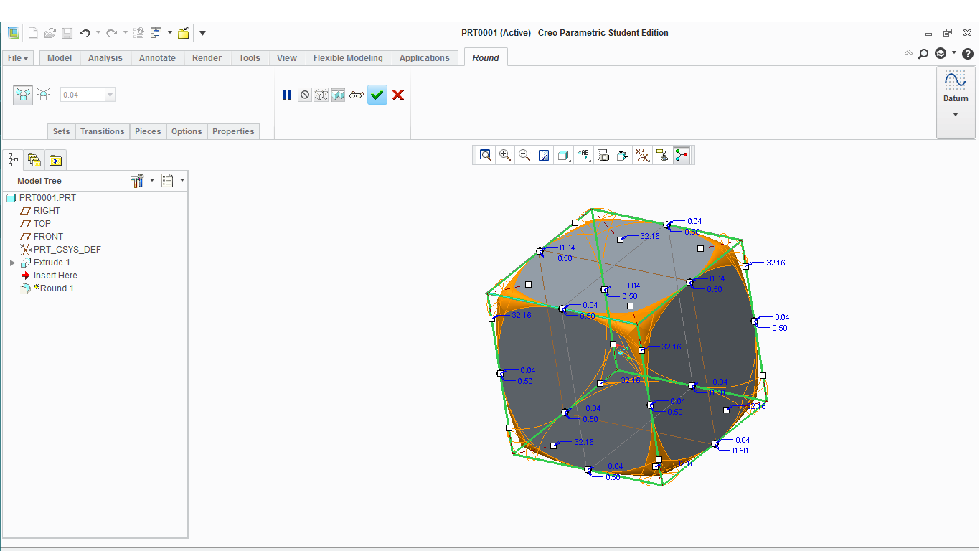Toggle the spin center icon

[x=682, y=155]
